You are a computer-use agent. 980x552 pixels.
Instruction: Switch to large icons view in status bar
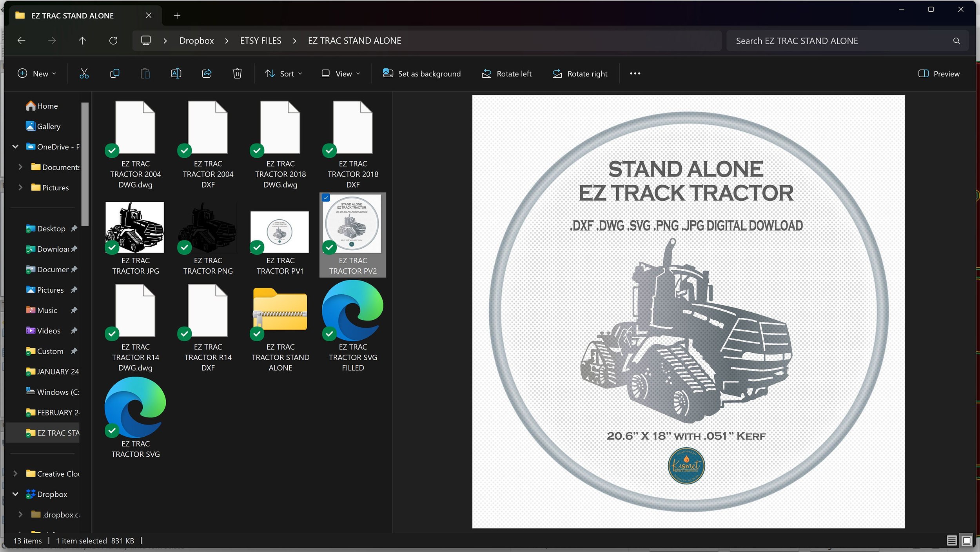[x=967, y=541]
